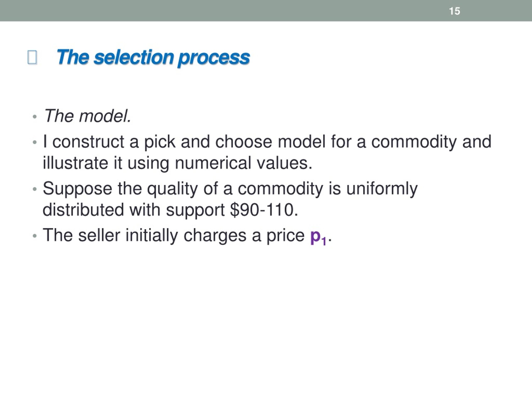Click the phrase "pick and choose"
532x399 pixels.
click(208, 142)
